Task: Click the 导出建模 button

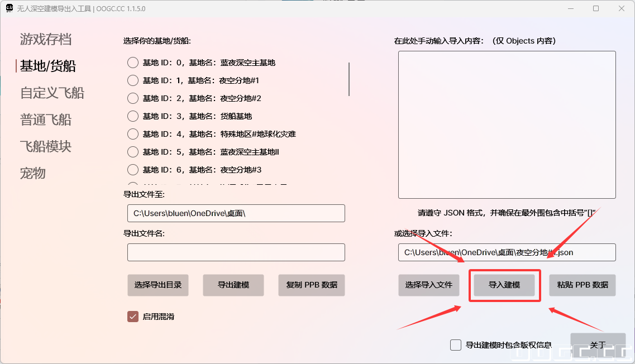Action: [x=233, y=285]
